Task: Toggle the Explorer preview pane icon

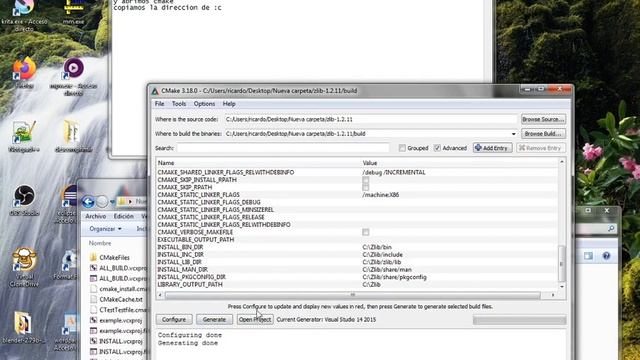Action: click(588, 256)
